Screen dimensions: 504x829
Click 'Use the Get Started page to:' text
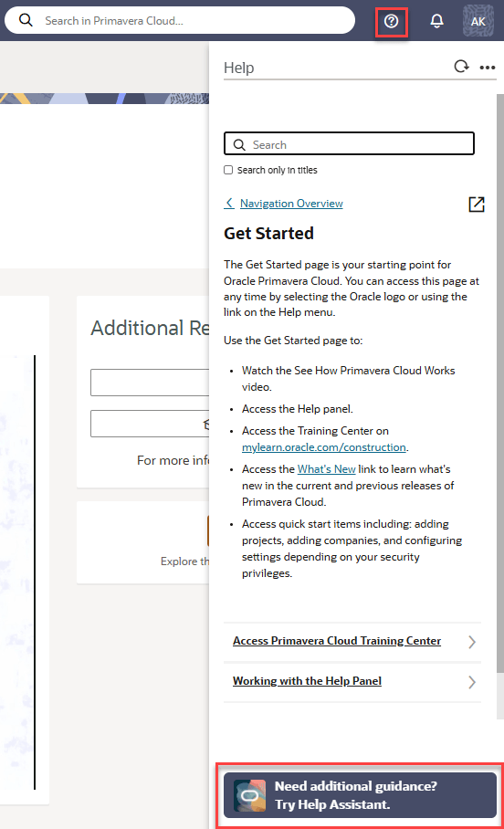(x=293, y=341)
